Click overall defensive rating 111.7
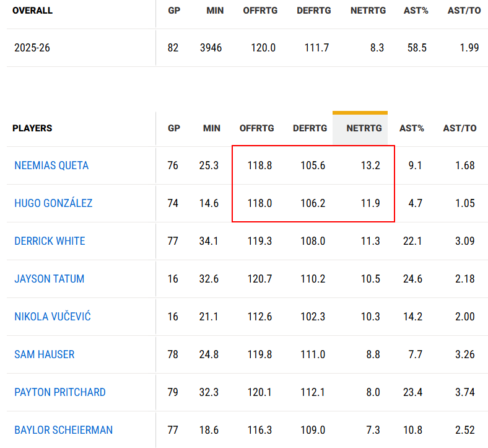This screenshot has height=448, width=488. coord(316,48)
